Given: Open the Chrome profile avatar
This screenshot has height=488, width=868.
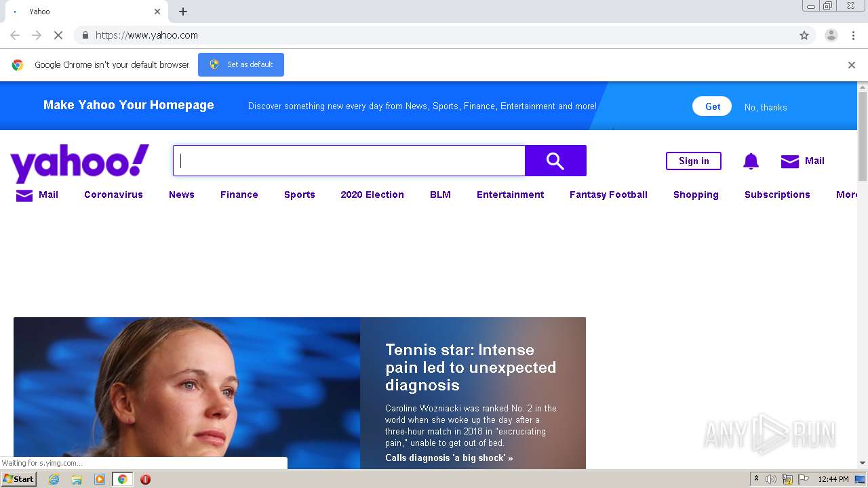Looking at the screenshot, I should tap(831, 35).
